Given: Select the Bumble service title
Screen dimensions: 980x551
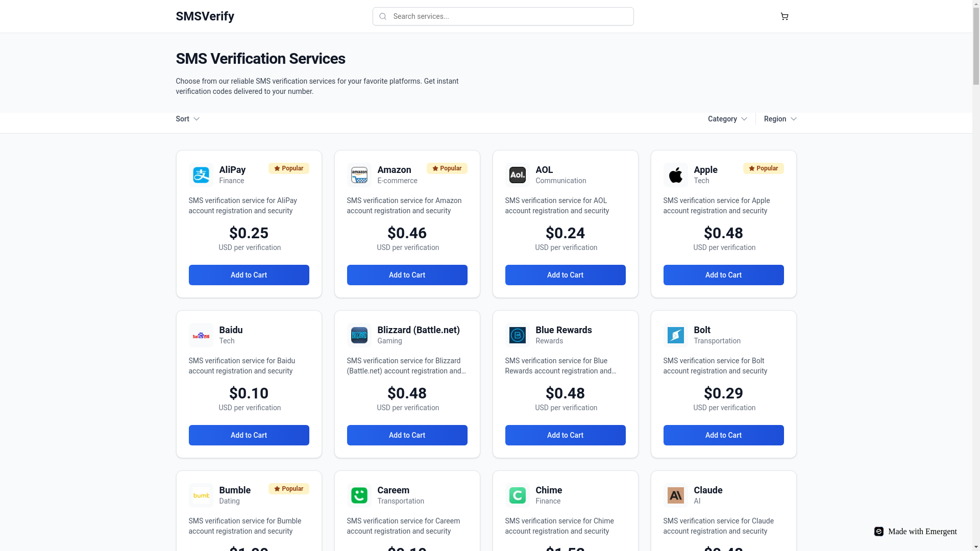Looking at the screenshot, I should click(x=235, y=490).
